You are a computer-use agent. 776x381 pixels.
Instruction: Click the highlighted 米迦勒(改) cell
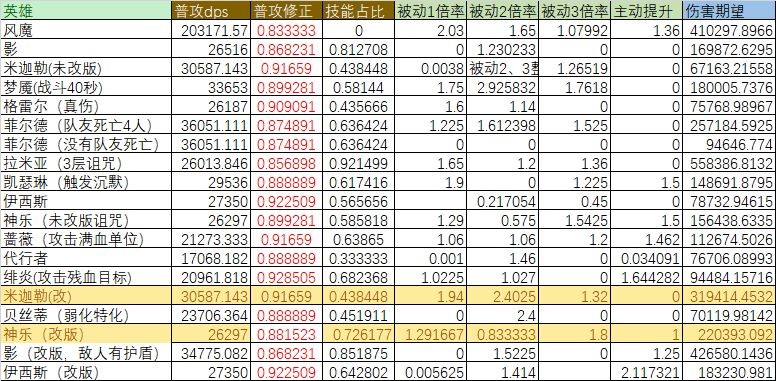point(86,296)
